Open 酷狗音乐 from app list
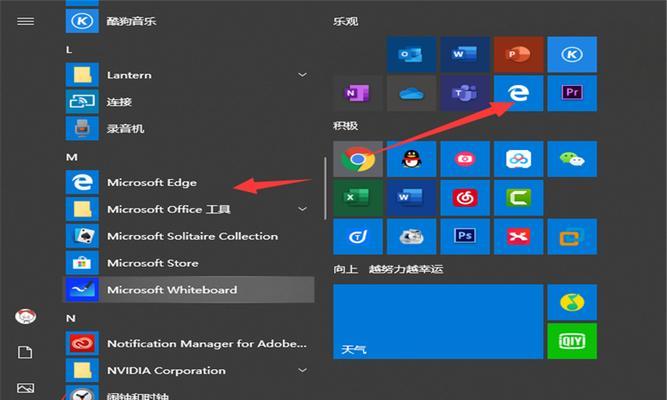The height and width of the screenshot is (400, 667). point(190,21)
